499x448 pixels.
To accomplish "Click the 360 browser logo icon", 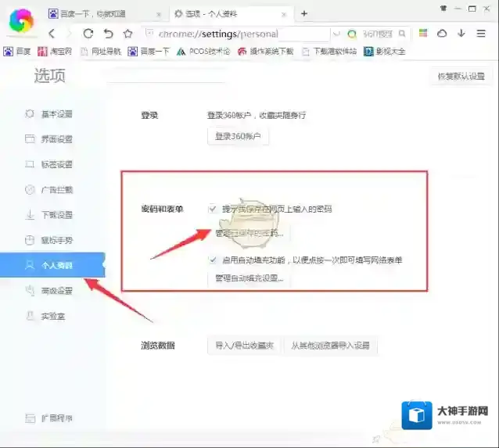I will [21, 20].
